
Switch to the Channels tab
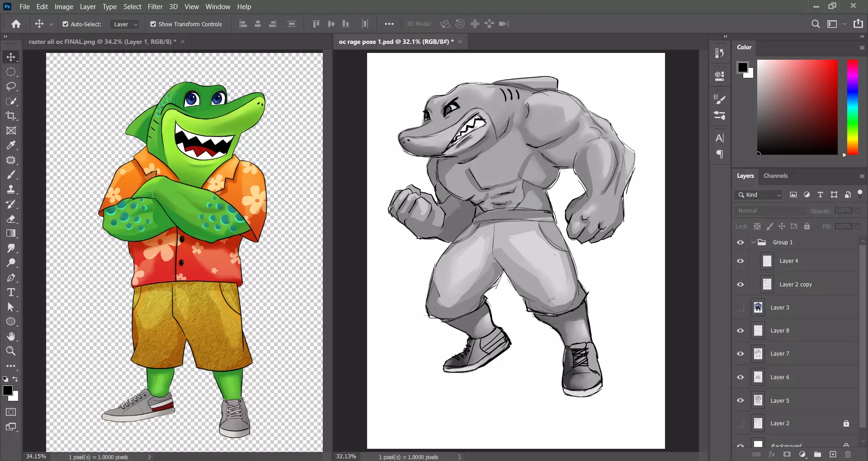tap(775, 176)
